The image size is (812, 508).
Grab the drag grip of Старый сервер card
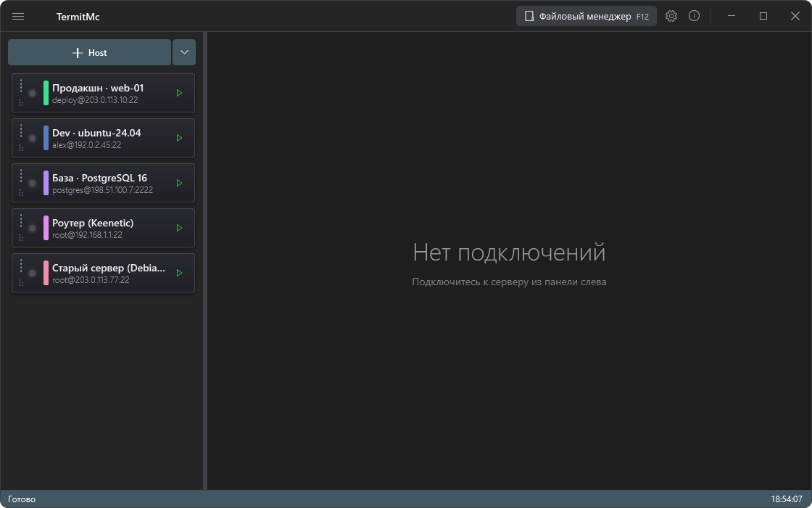tap(21, 283)
